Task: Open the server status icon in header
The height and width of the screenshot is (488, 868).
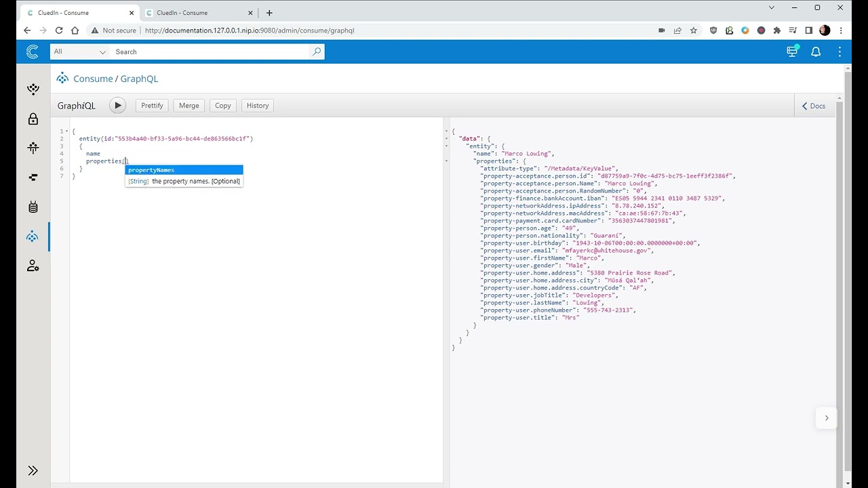Action: click(792, 52)
